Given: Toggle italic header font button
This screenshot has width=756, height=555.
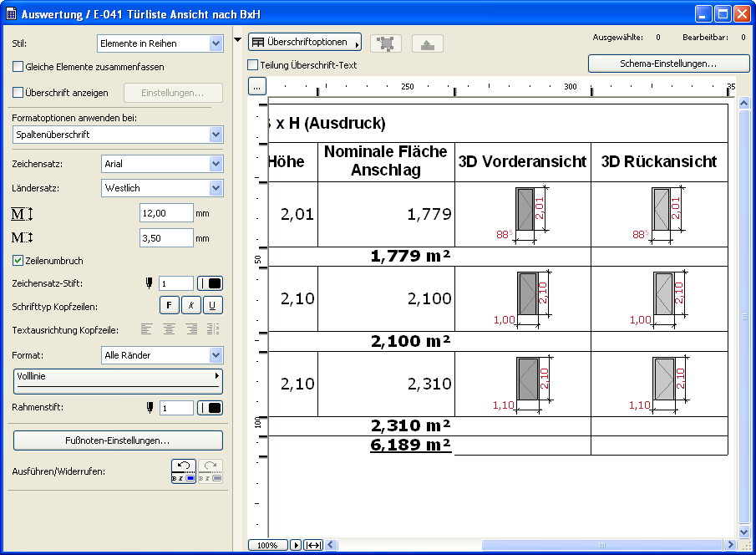Looking at the screenshot, I should [190, 306].
